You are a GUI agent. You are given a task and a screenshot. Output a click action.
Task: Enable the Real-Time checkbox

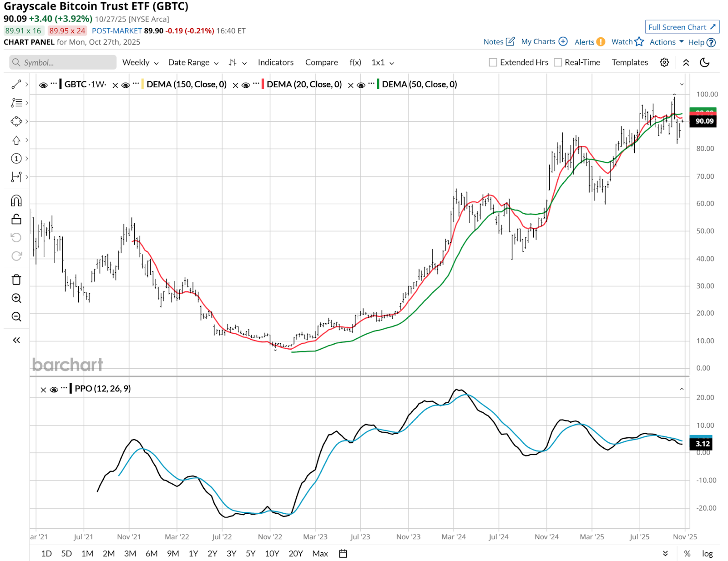(558, 62)
